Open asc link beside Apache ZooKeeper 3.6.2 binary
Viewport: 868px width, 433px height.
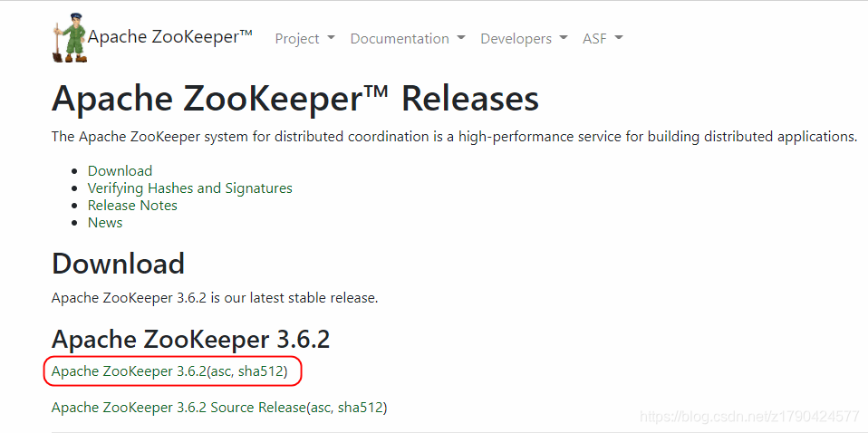(x=221, y=371)
